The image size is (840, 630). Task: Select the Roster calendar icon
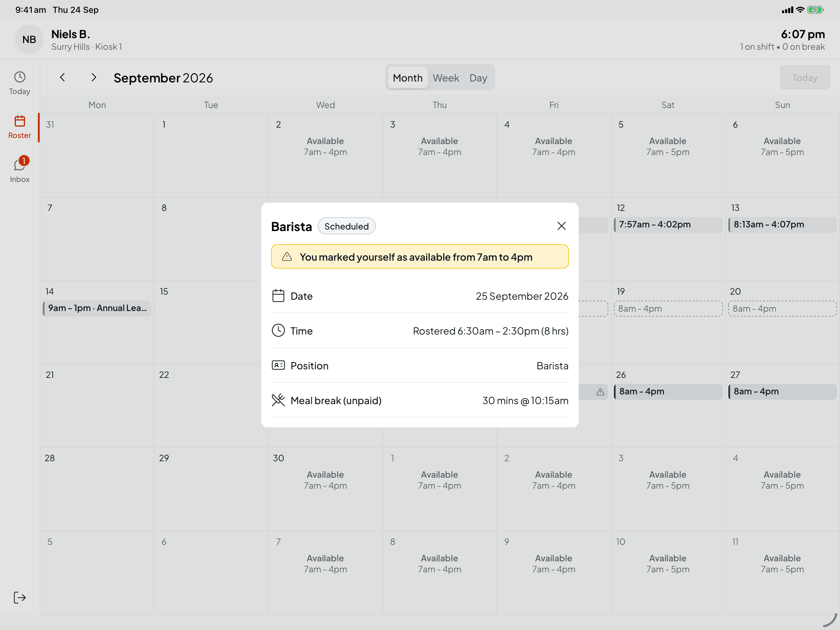coord(19,121)
